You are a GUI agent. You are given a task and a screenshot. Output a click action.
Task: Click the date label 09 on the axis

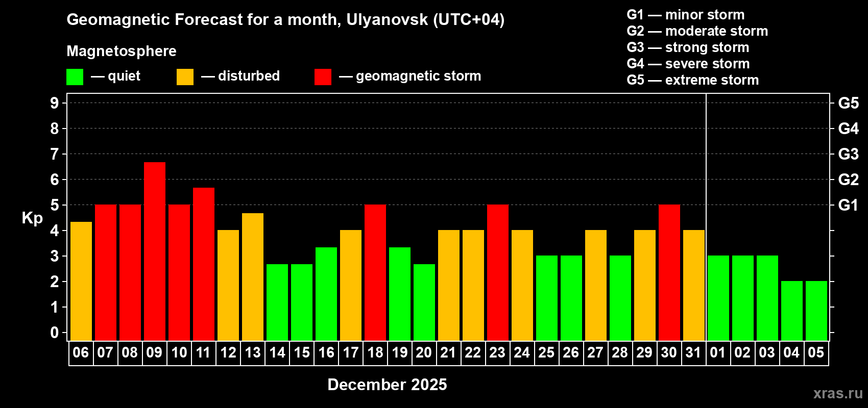coord(154,352)
